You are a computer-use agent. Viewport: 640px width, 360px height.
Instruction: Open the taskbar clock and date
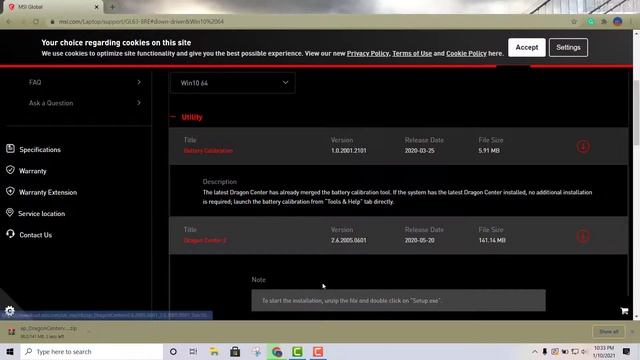(604, 351)
